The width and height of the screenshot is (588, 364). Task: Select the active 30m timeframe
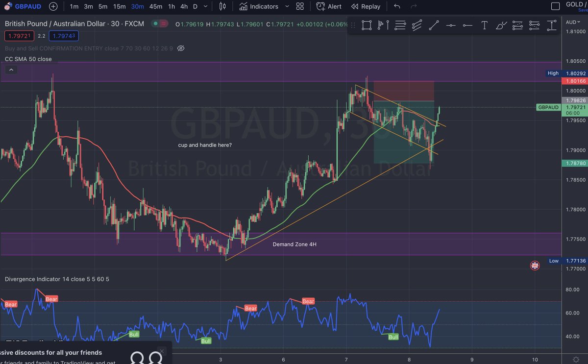tap(137, 6)
